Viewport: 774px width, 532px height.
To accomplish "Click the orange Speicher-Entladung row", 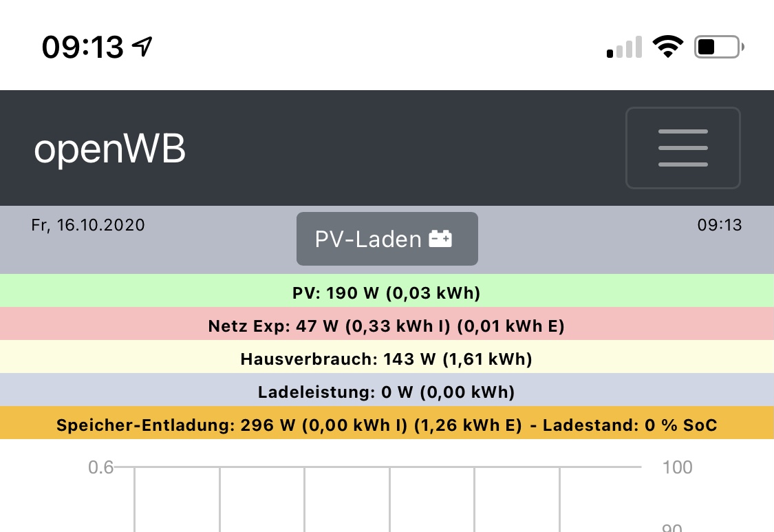I will point(289,423).
